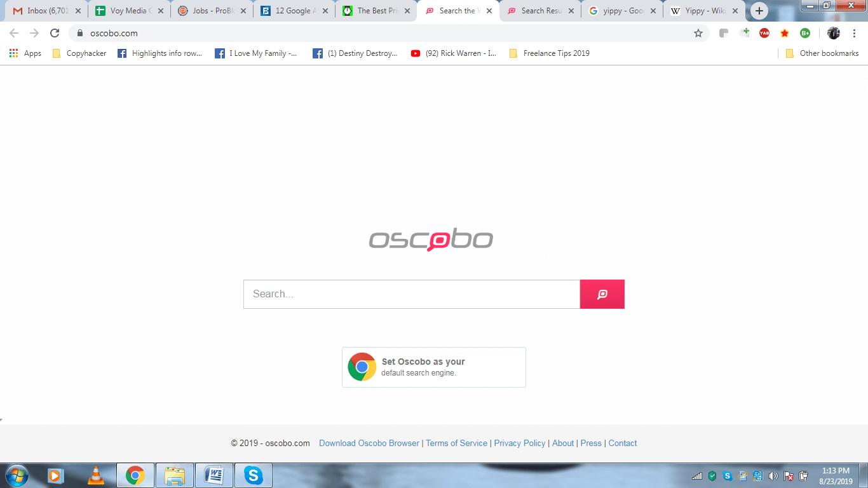Switch to the Search Results tab

coord(540,11)
